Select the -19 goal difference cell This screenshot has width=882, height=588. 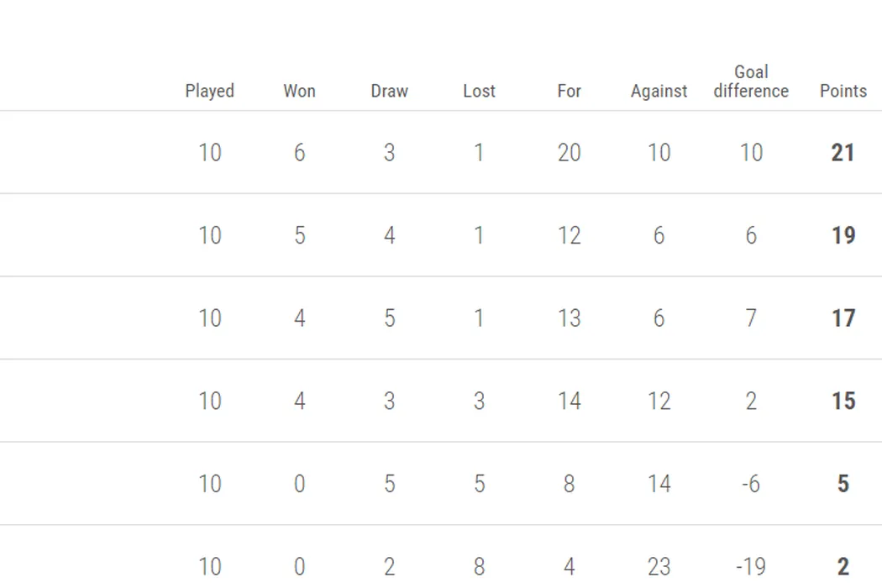pyautogui.click(x=750, y=567)
